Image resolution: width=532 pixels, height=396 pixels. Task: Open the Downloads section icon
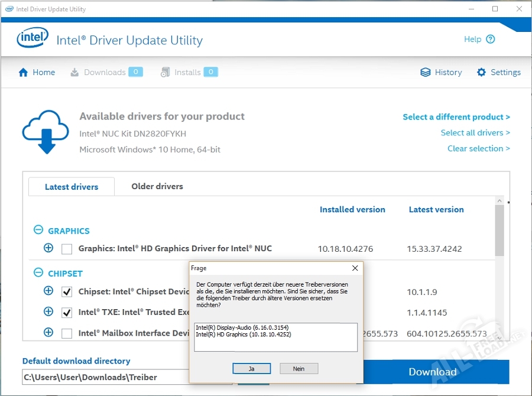pyautogui.click(x=74, y=73)
